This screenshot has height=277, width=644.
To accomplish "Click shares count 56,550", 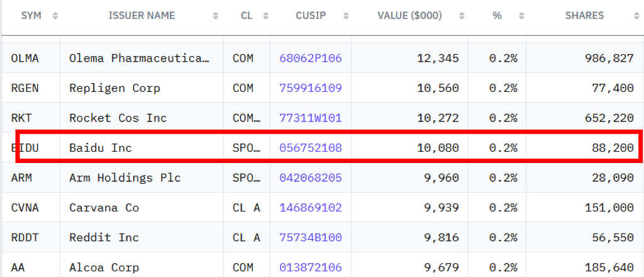I will [x=613, y=237].
